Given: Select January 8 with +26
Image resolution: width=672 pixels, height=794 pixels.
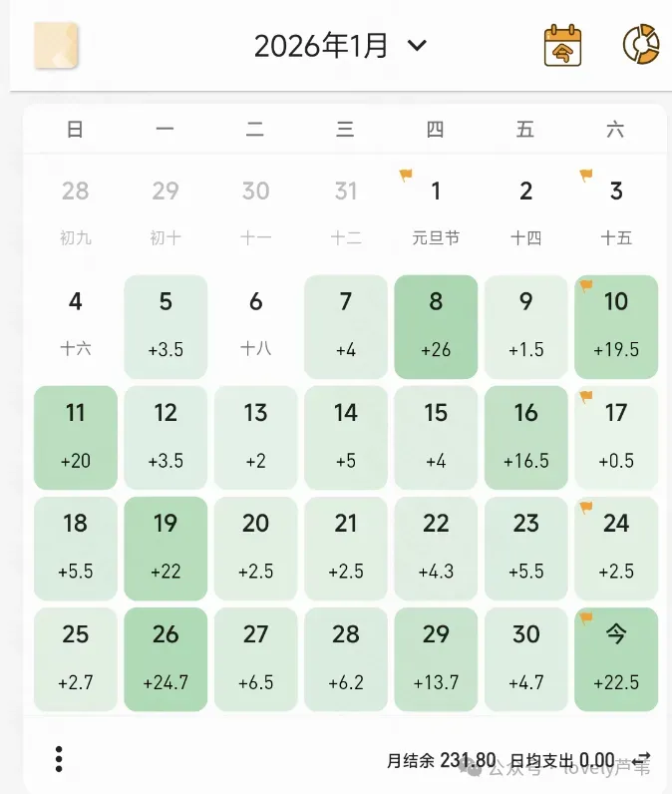Looking at the screenshot, I should [x=436, y=326].
